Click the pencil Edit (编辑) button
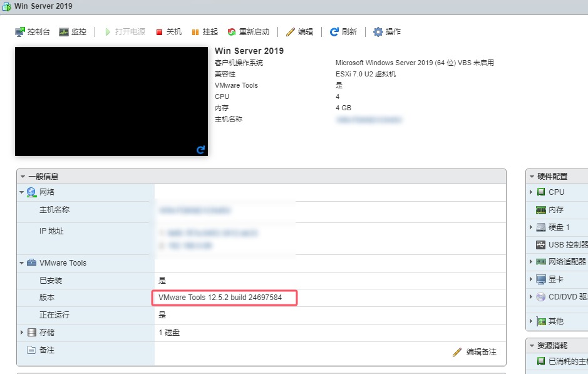The image size is (588, 374). (299, 32)
